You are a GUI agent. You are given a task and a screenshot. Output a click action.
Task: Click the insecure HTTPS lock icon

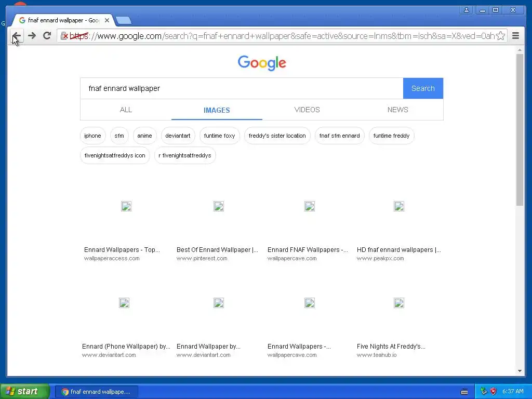click(x=64, y=36)
